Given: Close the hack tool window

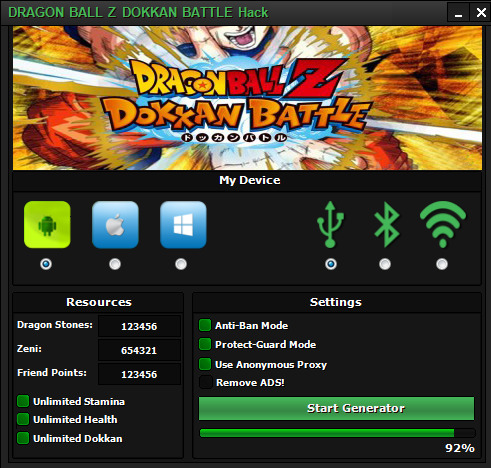Looking at the screenshot, I should pos(481,13).
